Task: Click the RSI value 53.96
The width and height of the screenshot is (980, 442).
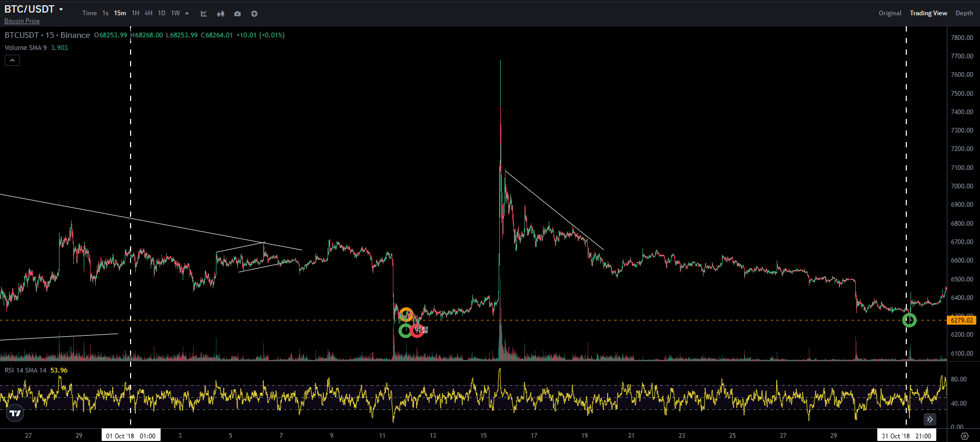Action: [59, 370]
